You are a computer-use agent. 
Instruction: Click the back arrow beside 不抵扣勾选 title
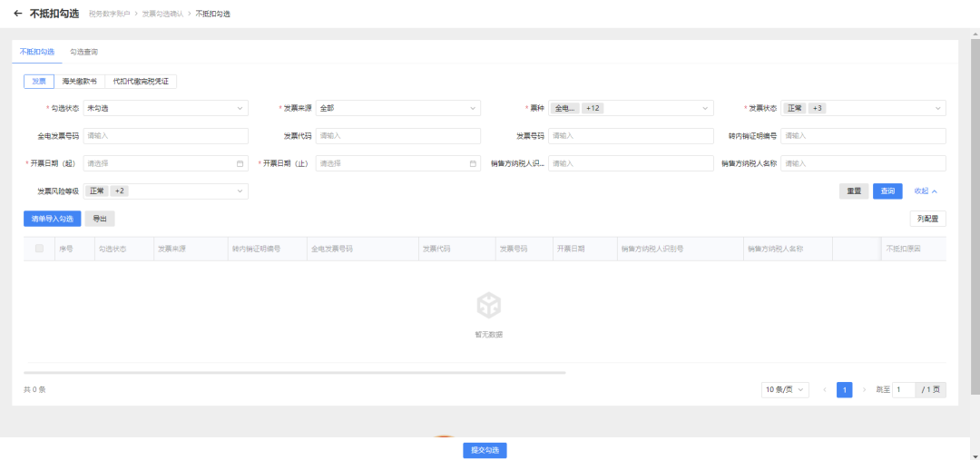(x=17, y=14)
